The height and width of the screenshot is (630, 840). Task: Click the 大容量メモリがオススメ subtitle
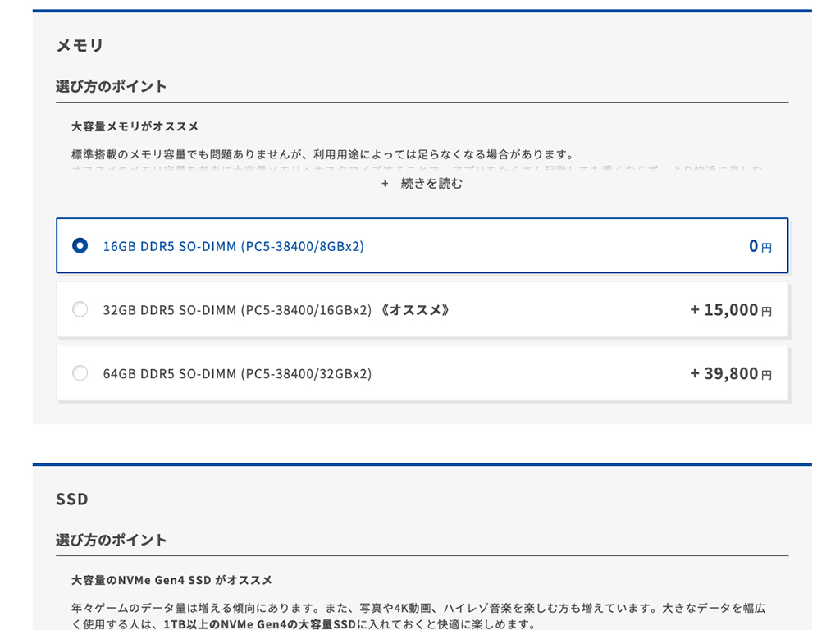pyautogui.click(x=135, y=126)
